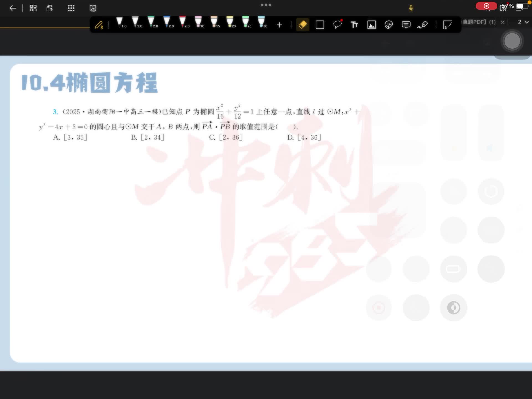Open the three-dot multitasking menu

coord(266,5)
